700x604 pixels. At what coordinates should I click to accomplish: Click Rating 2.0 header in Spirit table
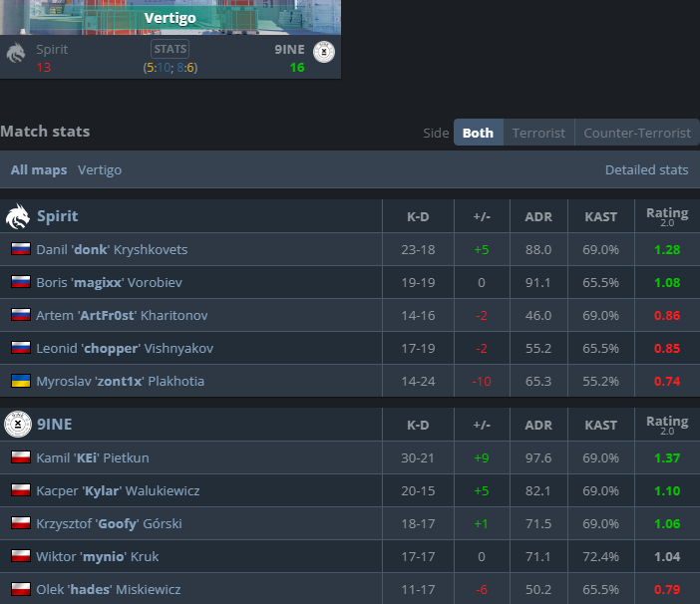click(x=667, y=216)
